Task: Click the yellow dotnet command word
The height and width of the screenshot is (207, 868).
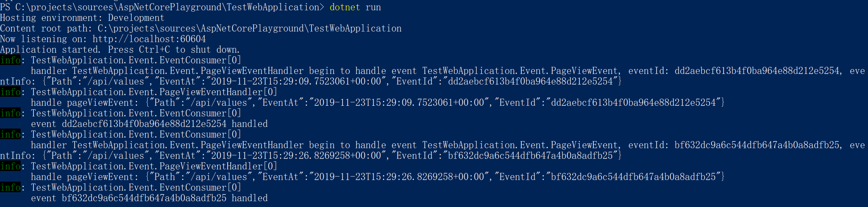Action: point(345,7)
